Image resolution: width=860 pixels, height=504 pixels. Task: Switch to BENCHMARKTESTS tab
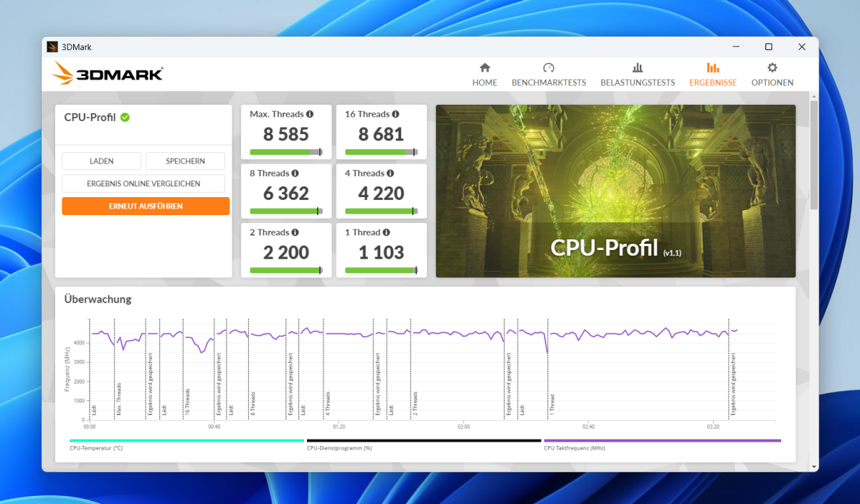(x=549, y=75)
